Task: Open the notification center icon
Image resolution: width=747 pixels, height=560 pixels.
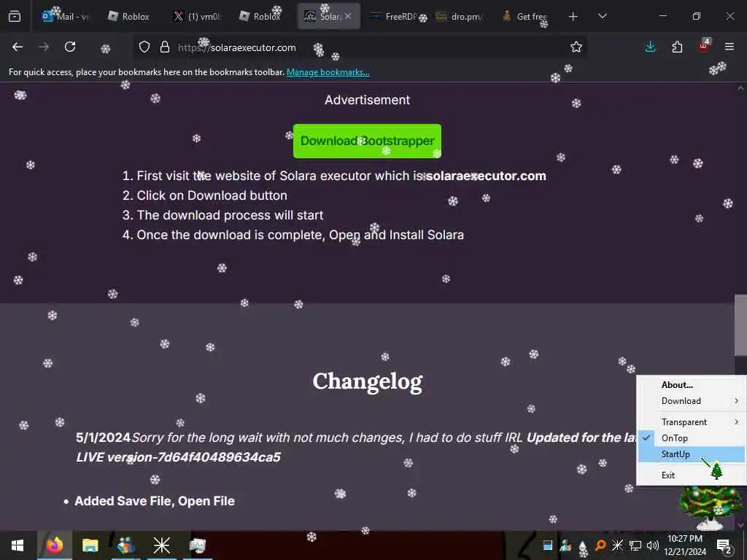Action: [724, 546]
